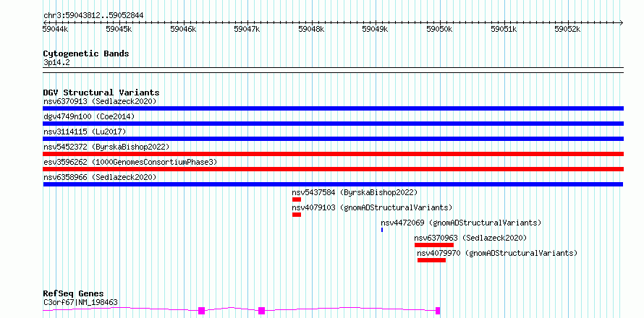Open the nsv4079103 (gnomADStructuralVariants) label
Viewport: 644px width, 318px height.
[x=372, y=207]
